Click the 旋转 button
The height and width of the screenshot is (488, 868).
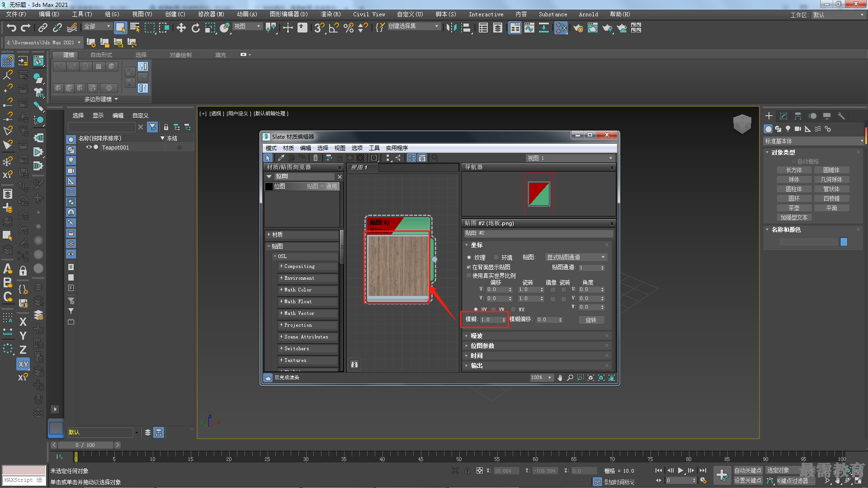pyautogui.click(x=591, y=320)
